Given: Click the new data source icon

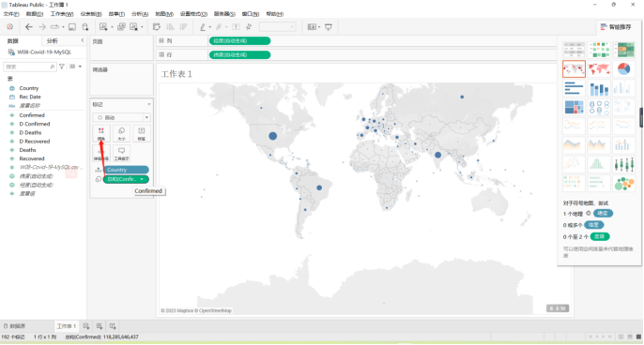Looking at the screenshot, I should tap(85, 27).
